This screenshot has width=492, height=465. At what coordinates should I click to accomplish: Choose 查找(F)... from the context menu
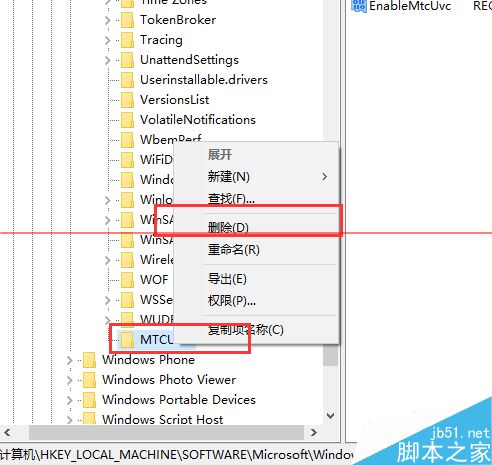pos(256,199)
